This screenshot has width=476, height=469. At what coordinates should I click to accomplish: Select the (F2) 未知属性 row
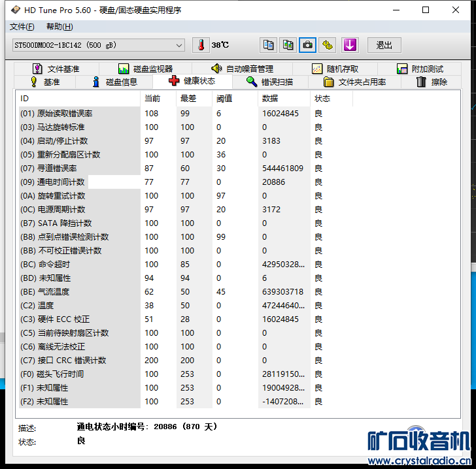[186, 401]
